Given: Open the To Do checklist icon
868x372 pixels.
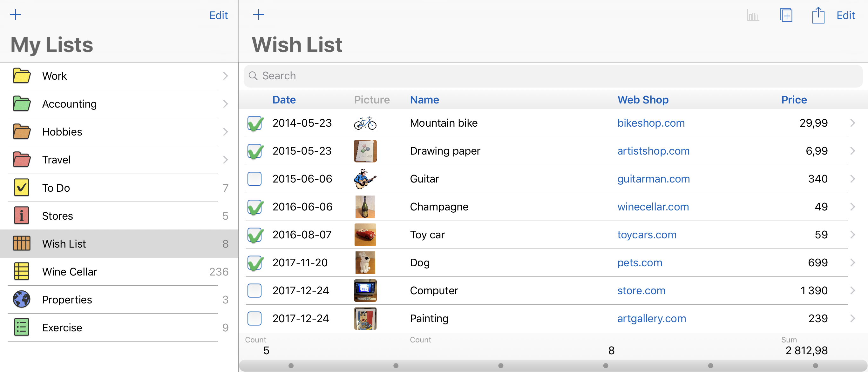Looking at the screenshot, I should 22,188.
